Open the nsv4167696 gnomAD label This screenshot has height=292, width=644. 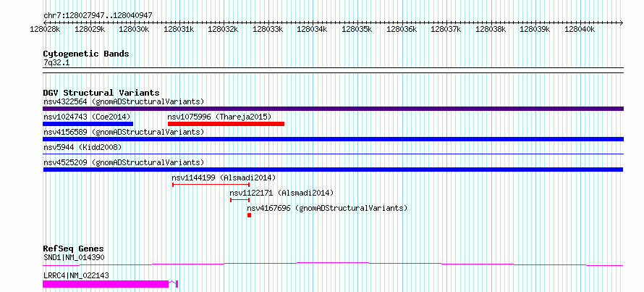coord(327,208)
